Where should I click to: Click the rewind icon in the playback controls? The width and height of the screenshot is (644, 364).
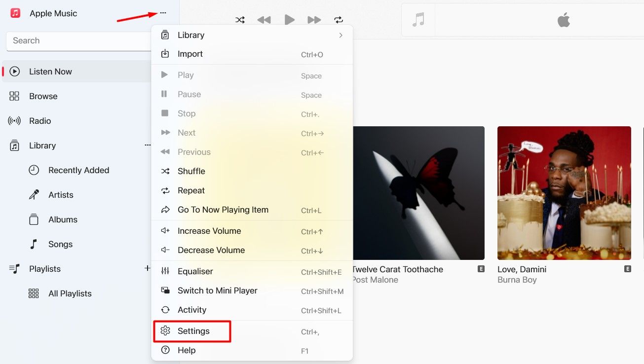point(265,20)
